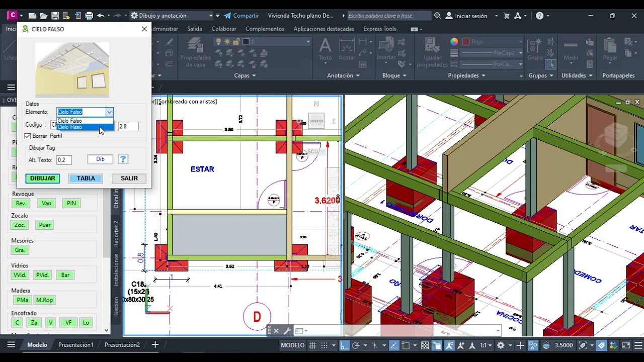Click the Igualar propiedades icon
644x362 pixels.
pyautogui.click(x=432, y=52)
